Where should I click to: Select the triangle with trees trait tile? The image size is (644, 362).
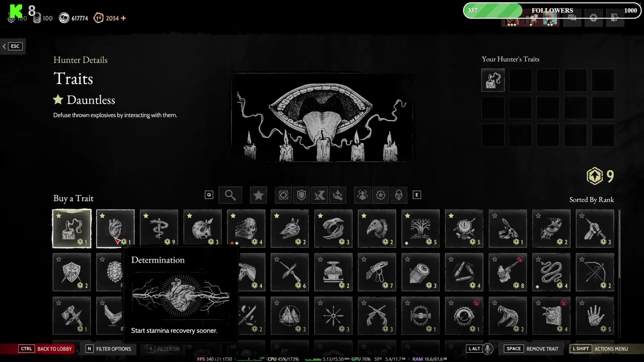point(290,316)
